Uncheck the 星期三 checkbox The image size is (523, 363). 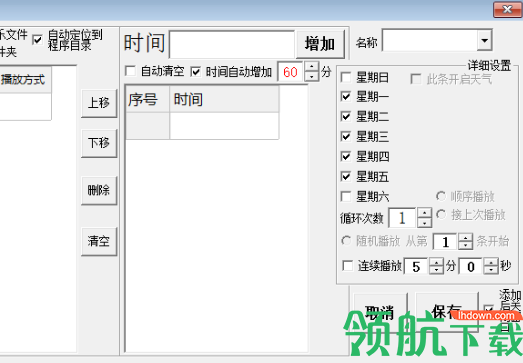point(346,136)
